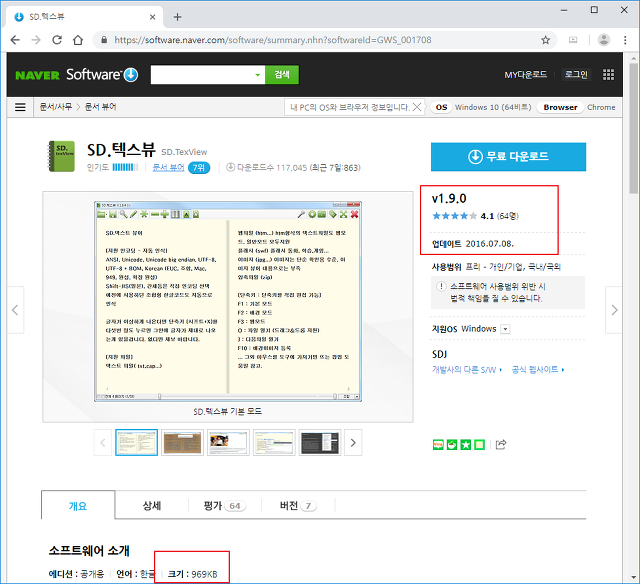The height and width of the screenshot is (584, 640).
Task: Select the second brown screenshot thumbnail
Action: (x=182, y=442)
